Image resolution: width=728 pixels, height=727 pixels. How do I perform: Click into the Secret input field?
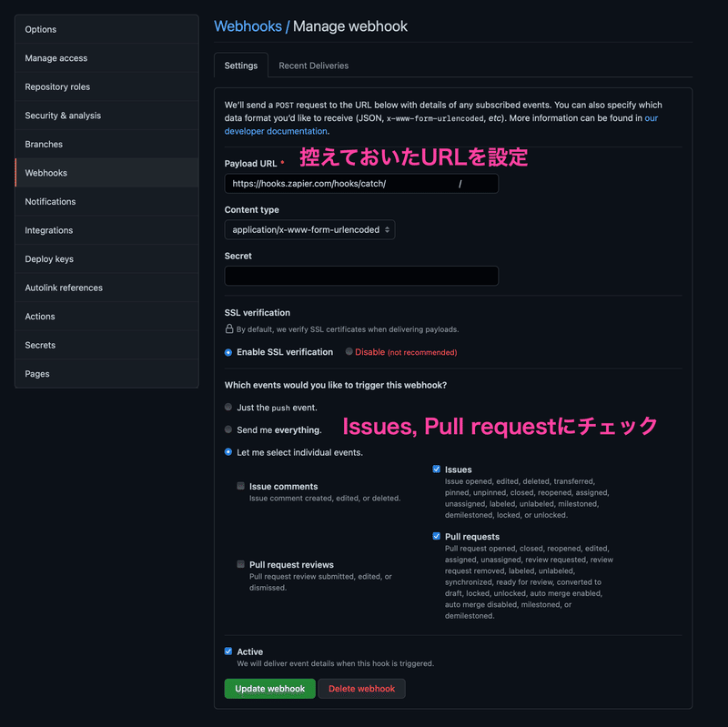tap(361, 276)
